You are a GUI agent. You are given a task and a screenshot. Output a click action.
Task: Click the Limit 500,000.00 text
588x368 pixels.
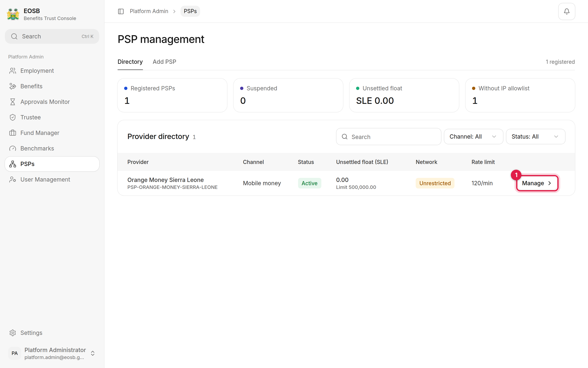tap(356, 187)
